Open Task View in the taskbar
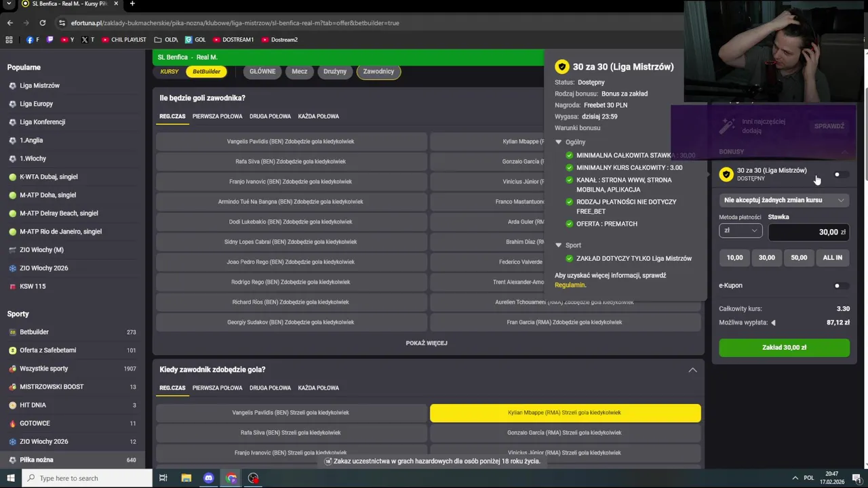Screen dimensions: 868x488 pyautogui.click(x=163, y=478)
